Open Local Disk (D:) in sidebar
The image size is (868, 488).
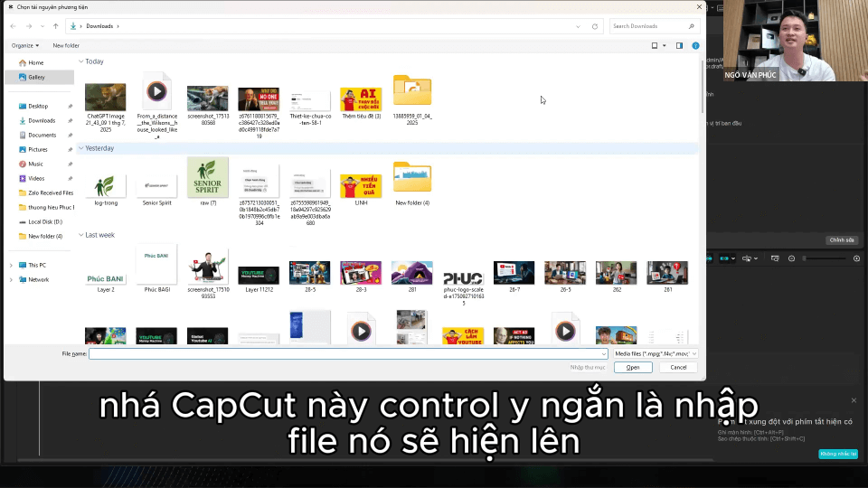39,221
